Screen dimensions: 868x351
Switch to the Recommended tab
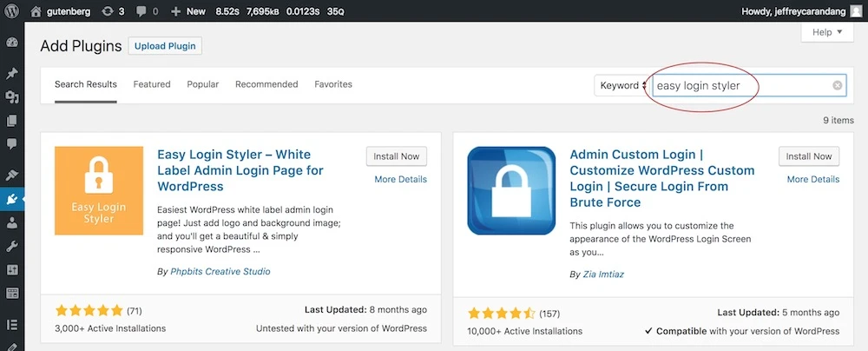pyautogui.click(x=266, y=84)
